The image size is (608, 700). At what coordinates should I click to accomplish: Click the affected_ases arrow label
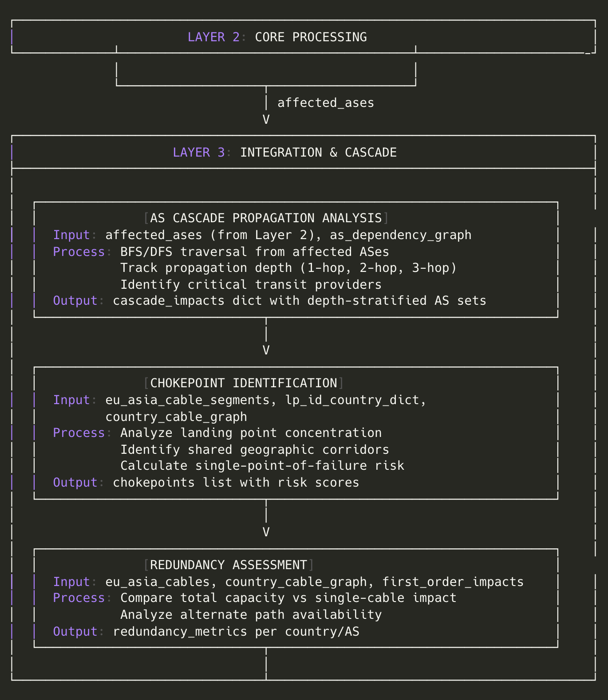coord(325,103)
